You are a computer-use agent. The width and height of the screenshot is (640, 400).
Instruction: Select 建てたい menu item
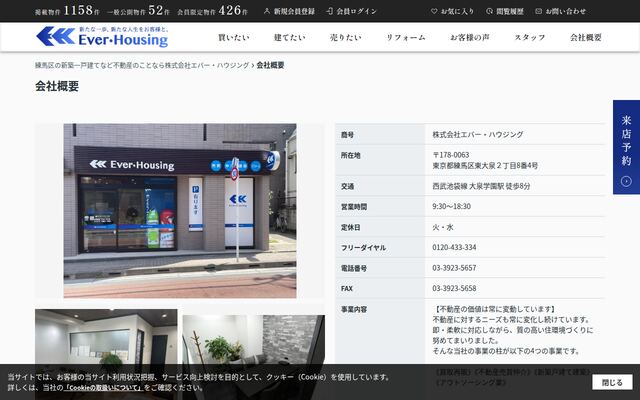[289, 38]
